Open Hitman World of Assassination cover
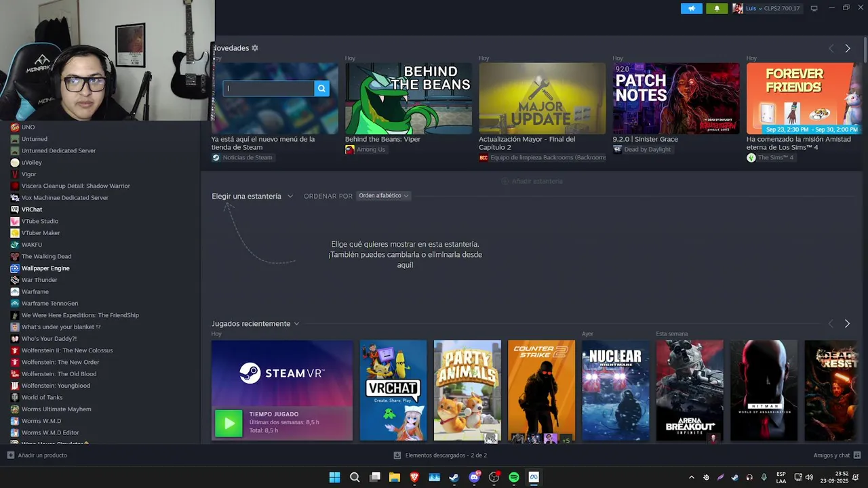Image resolution: width=868 pixels, height=488 pixels. pyautogui.click(x=764, y=390)
